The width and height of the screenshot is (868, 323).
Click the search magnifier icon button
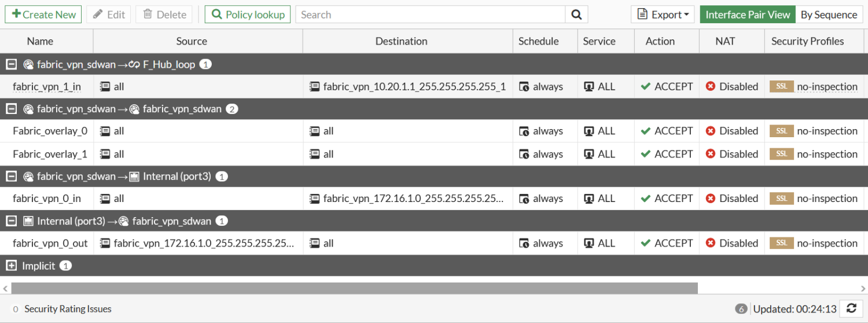(x=576, y=14)
